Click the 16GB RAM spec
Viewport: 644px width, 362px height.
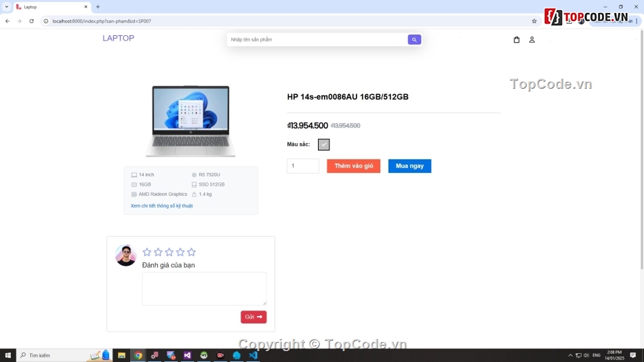[141, 184]
